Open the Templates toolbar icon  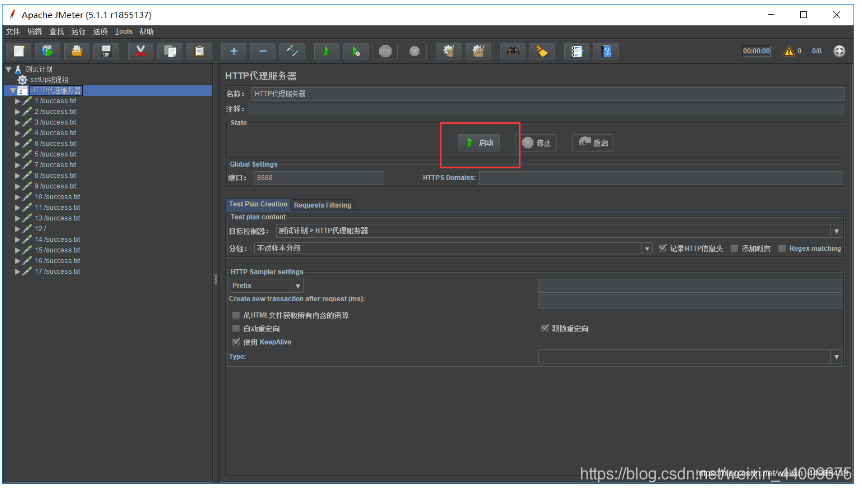click(47, 51)
